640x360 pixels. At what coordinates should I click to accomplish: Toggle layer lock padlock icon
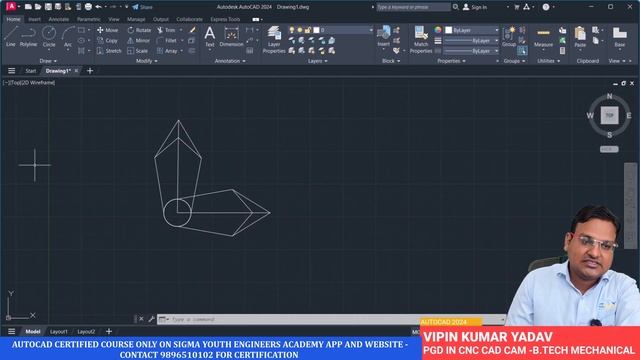(x=308, y=30)
